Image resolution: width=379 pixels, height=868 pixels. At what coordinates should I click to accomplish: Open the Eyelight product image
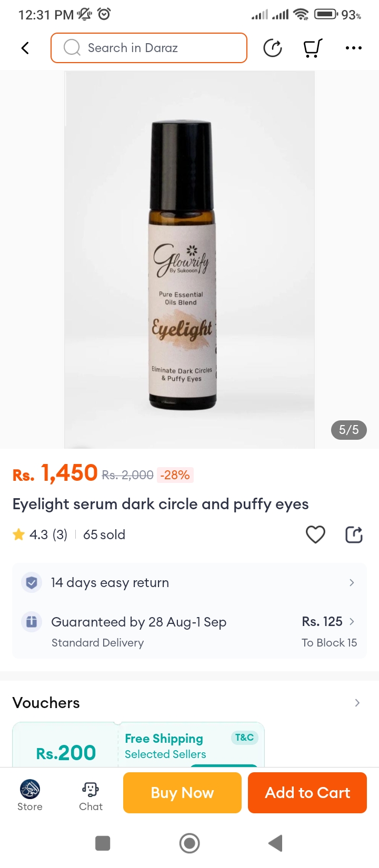coord(189,259)
